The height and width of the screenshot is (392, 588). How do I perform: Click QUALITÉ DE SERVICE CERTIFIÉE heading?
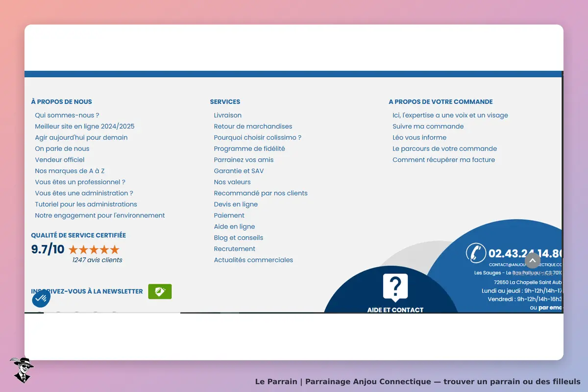tap(78, 235)
